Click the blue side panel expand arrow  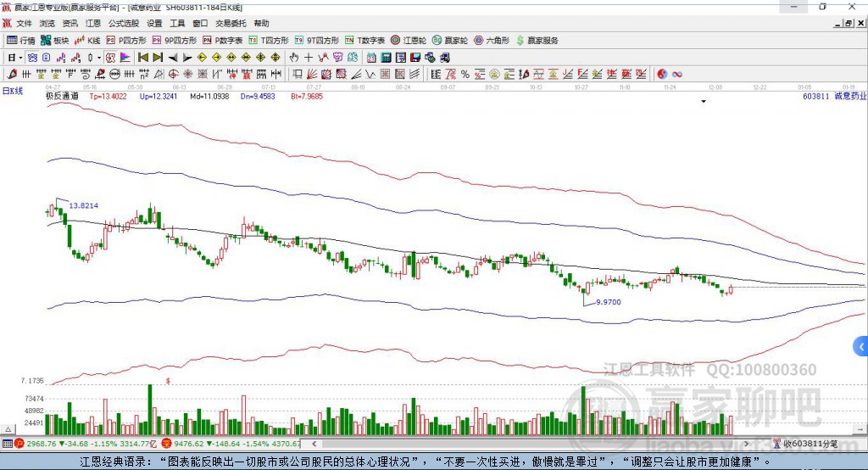click(861, 346)
